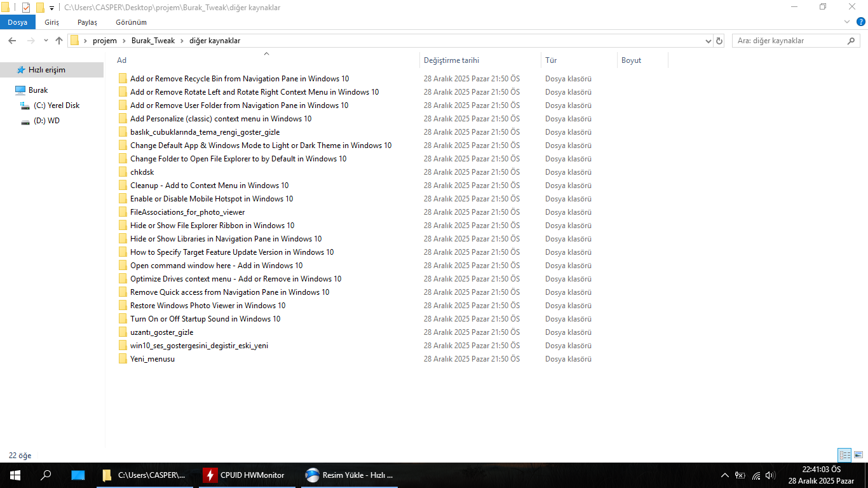Select 'Hide or Show File Explorer Ribbon' folder

(212, 226)
